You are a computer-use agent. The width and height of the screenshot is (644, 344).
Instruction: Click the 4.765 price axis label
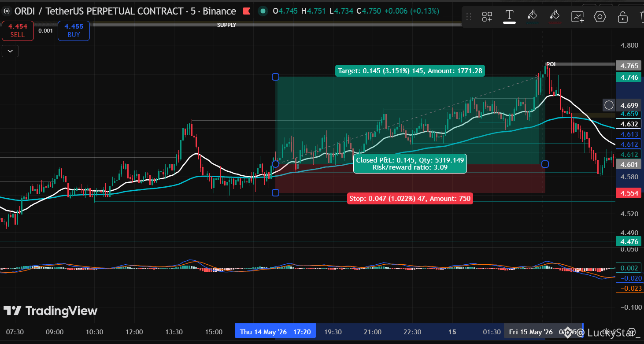pos(629,66)
